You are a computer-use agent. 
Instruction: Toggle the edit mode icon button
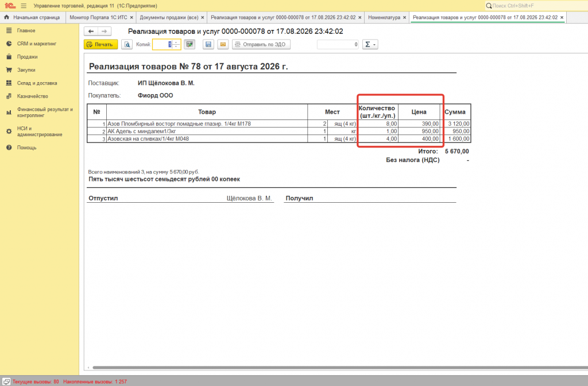coord(189,44)
